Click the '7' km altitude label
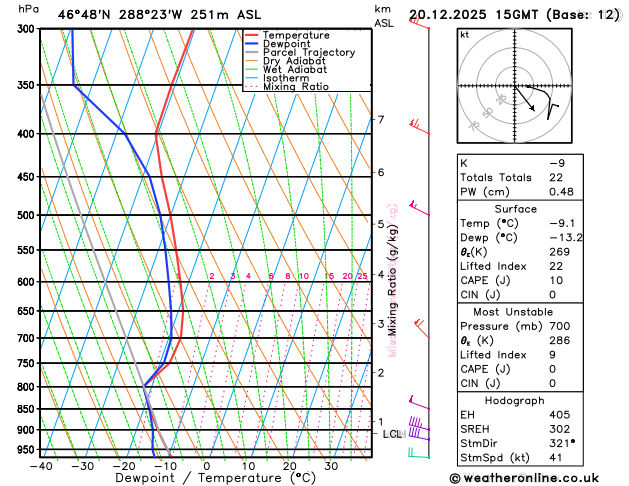Image resolution: width=629 pixels, height=486 pixels. click(381, 119)
